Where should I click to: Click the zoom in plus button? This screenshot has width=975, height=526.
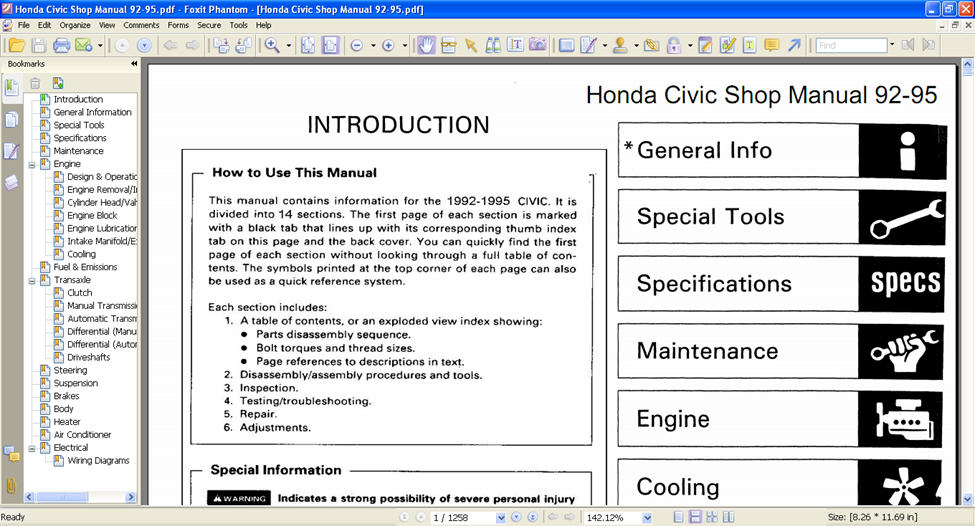pos(388,45)
